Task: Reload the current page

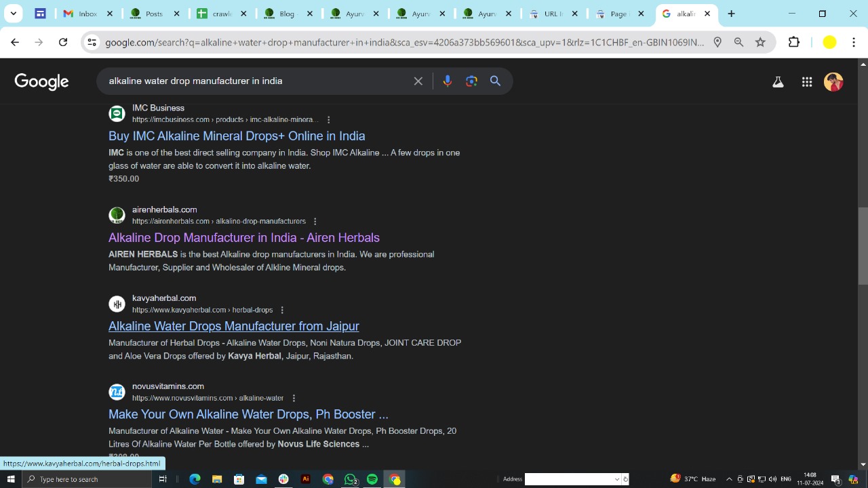Action: pyautogui.click(x=63, y=42)
